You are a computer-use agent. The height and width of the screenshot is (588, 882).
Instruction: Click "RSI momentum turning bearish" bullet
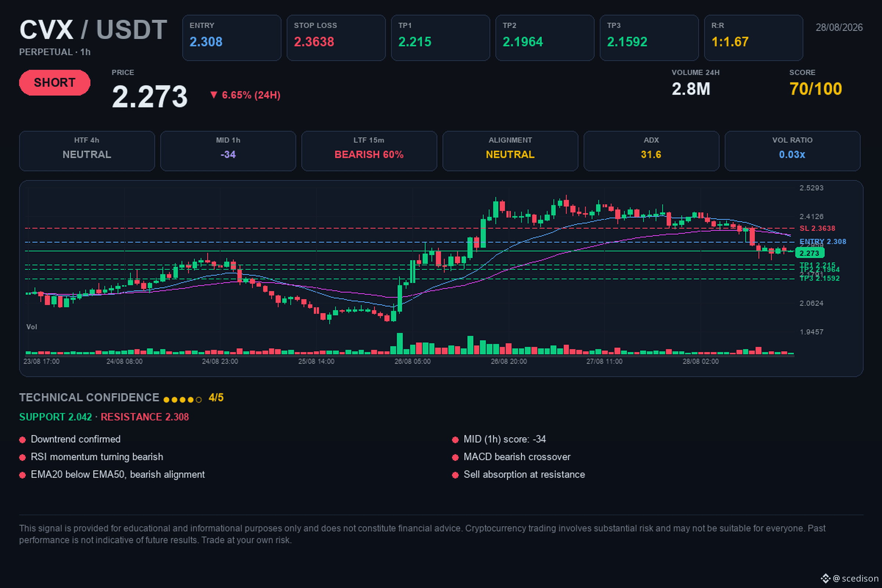click(x=91, y=457)
